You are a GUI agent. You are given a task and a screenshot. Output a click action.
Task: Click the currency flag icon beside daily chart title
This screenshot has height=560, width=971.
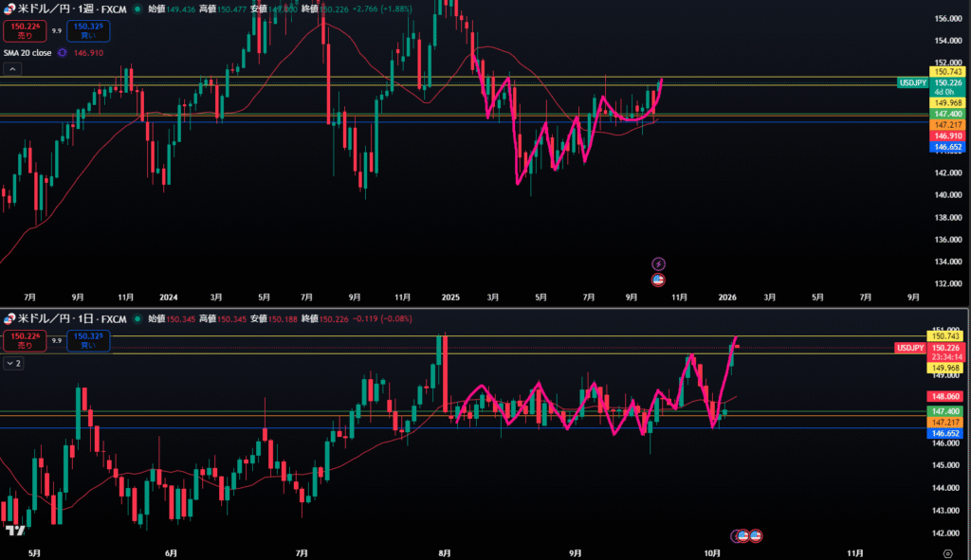coord(10,319)
